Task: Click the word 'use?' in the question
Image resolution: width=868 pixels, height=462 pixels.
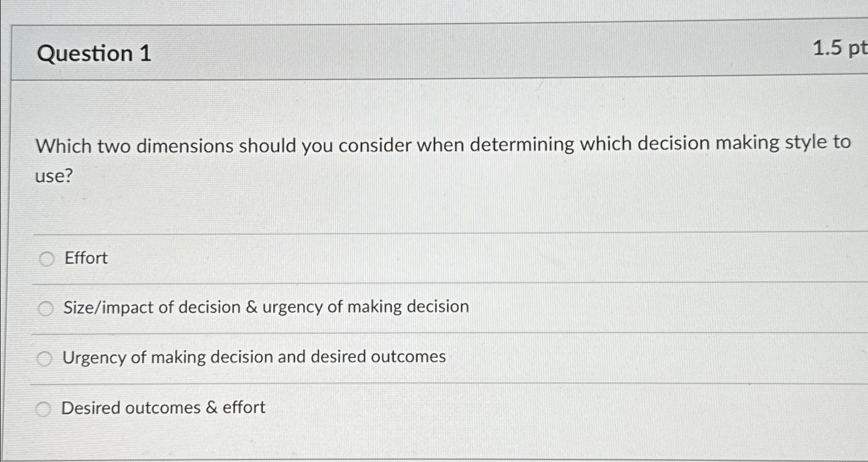Action: [53, 177]
